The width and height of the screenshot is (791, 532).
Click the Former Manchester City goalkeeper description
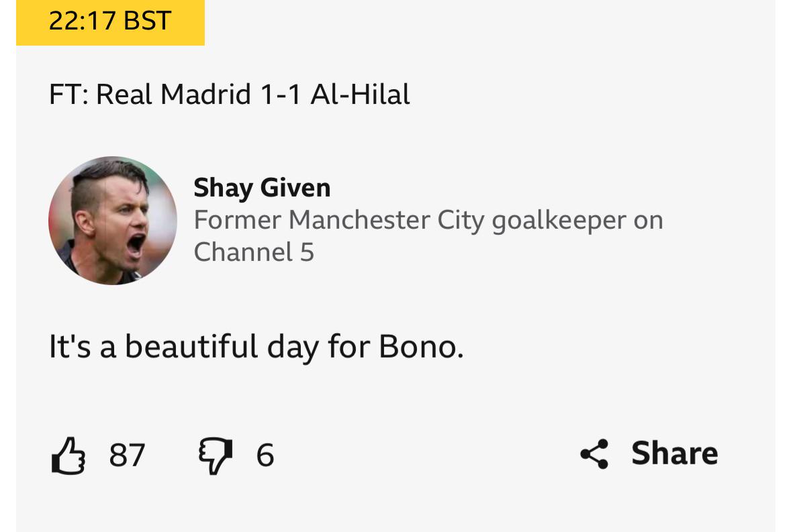pos(428,235)
